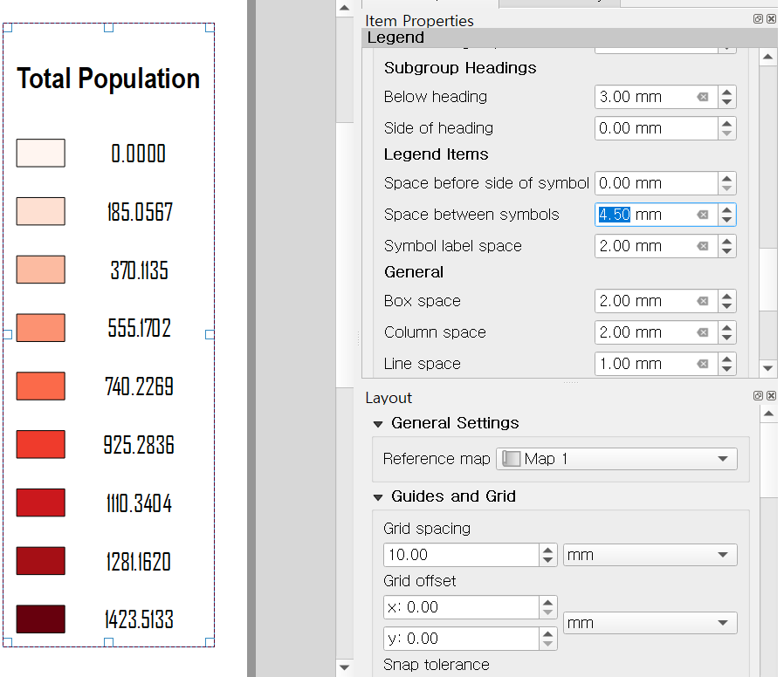Increase the Below heading spacing
The width and height of the screenshot is (784, 677).
click(727, 92)
